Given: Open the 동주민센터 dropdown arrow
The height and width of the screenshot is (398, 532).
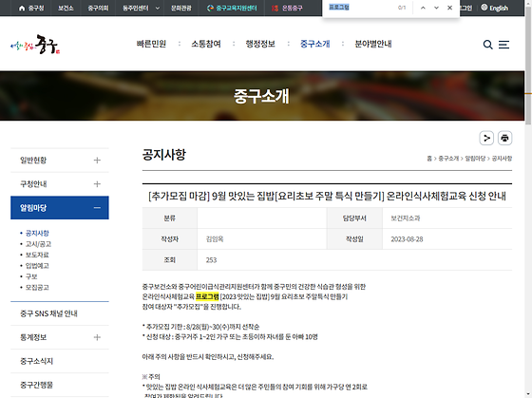Looking at the screenshot, I should coord(158,9).
